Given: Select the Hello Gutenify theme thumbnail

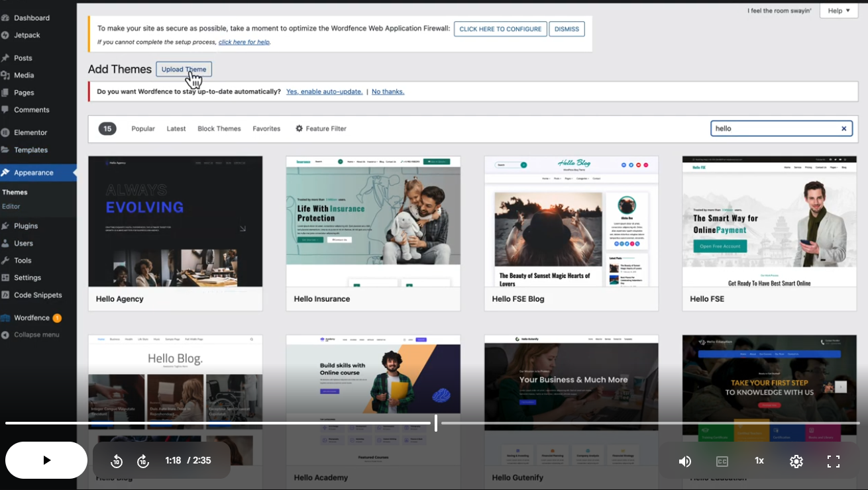Looking at the screenshot, I should [571, 400].
